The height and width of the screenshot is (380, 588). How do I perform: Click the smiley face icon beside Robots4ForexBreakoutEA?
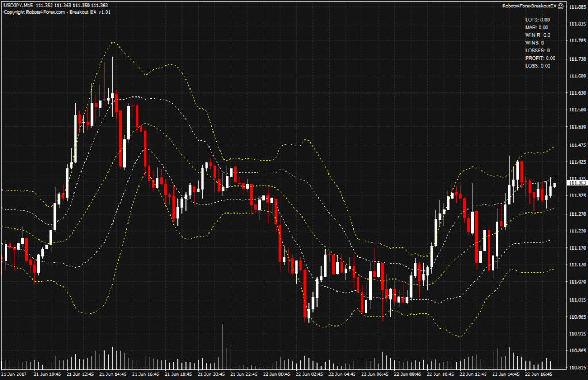(x=560, y=6)
